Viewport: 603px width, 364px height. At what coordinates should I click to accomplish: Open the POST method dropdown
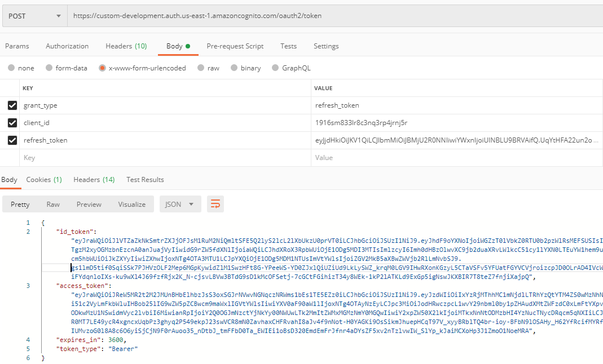pos(34,16)
